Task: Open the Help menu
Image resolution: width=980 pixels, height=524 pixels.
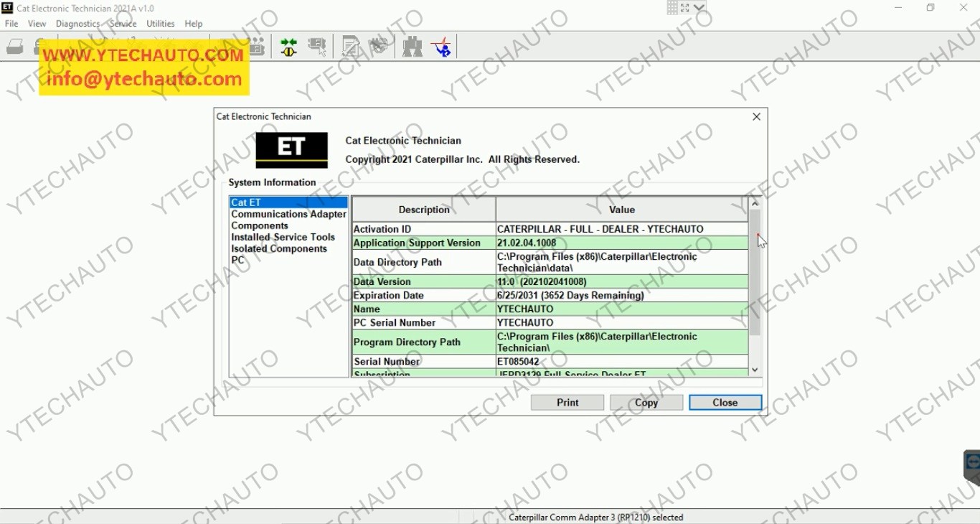Action: click(193, 24)
